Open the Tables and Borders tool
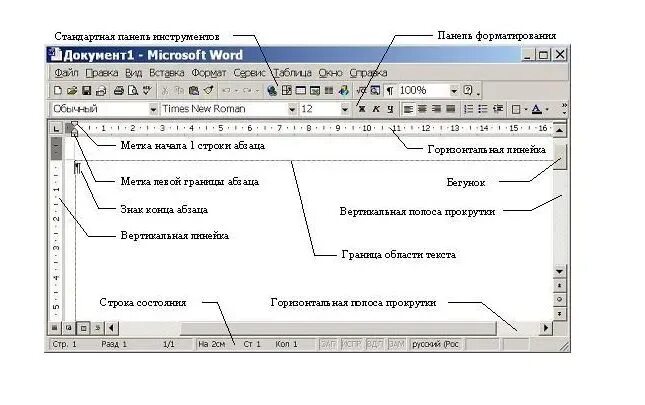Viewport: 645px width, 405px height. (287, 90)
